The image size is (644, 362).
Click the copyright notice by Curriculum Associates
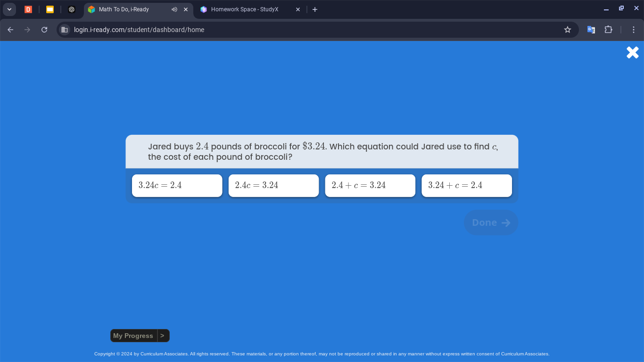tap(322, 354)
